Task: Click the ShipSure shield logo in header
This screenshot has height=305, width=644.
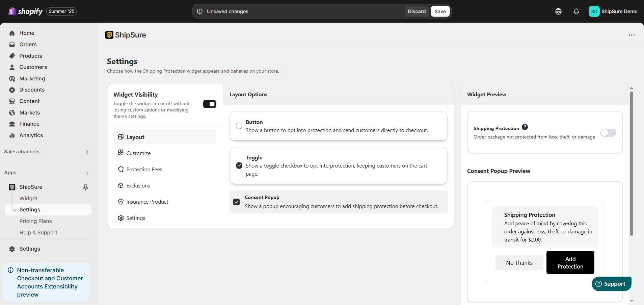Action: click(x=109, y=35)
